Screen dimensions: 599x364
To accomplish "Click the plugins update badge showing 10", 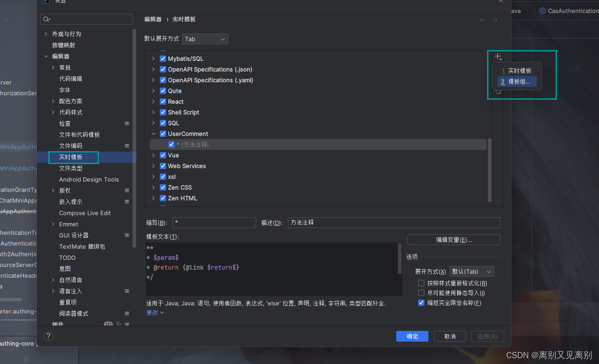I will pos(108,324).
